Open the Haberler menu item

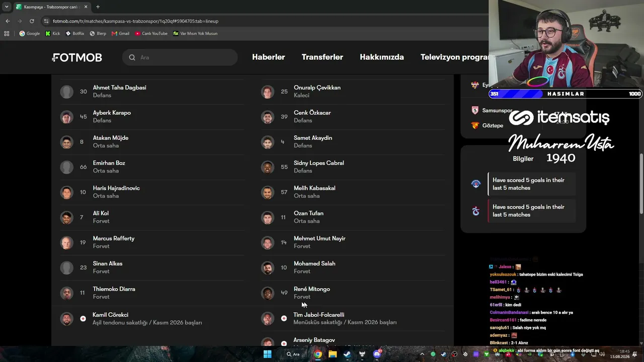pos(269,57)
